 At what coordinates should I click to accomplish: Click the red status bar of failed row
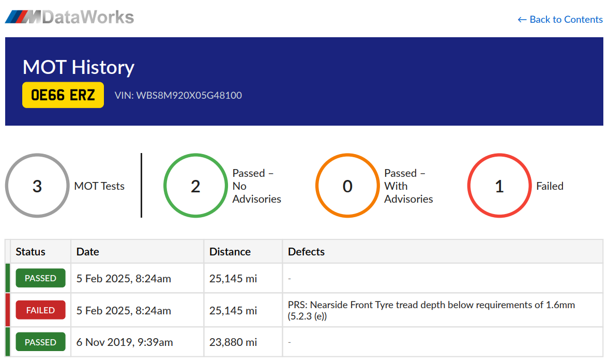click(x=8, y=310)
